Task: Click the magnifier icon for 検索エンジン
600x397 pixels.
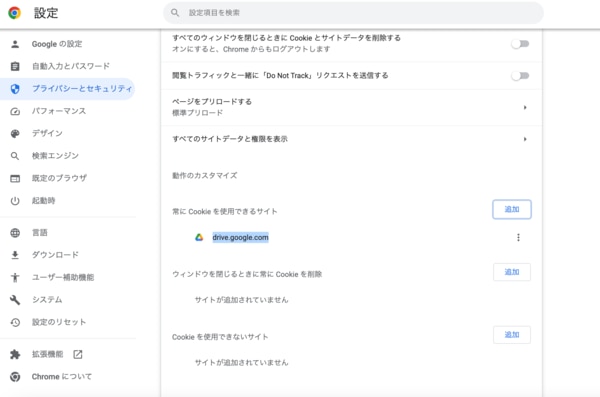Action: coord(15,156)
